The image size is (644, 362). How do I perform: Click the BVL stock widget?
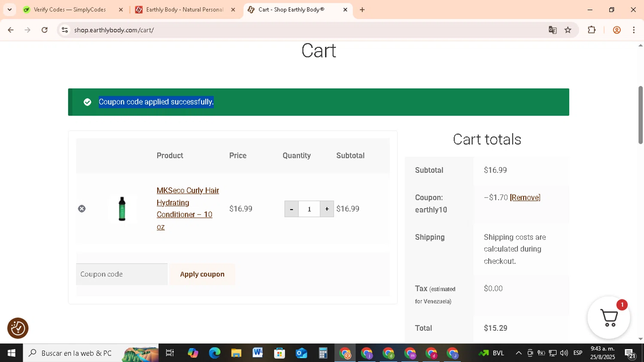491,353
